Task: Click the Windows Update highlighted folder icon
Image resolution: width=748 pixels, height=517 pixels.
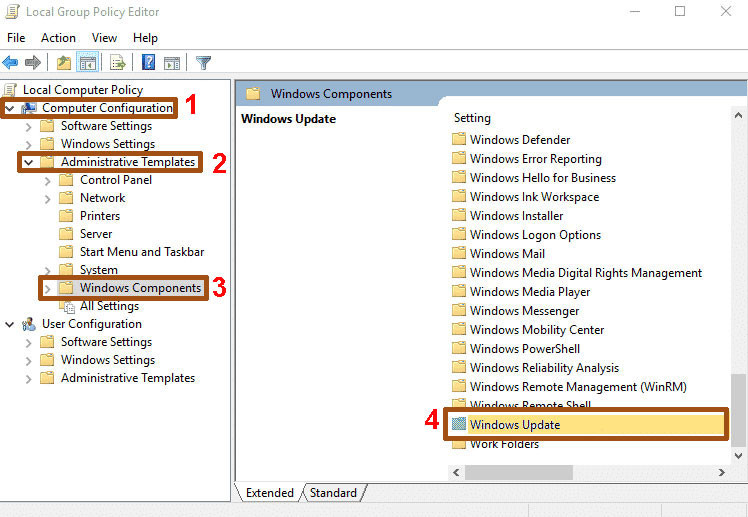Action: pyautogui.click(x=459, y=424)
